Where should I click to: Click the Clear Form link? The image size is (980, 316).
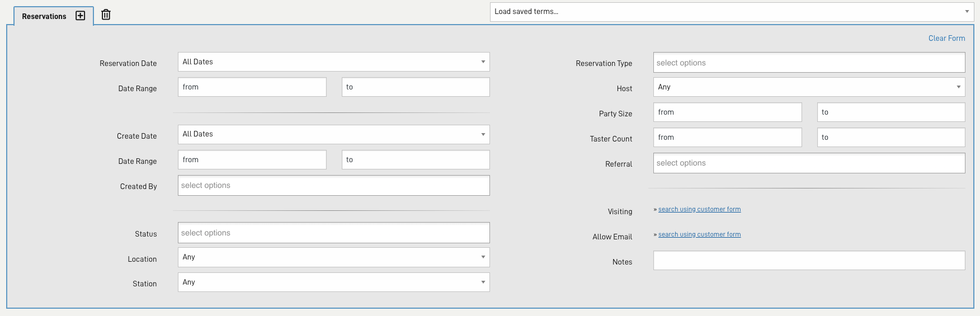coord(946,38)
